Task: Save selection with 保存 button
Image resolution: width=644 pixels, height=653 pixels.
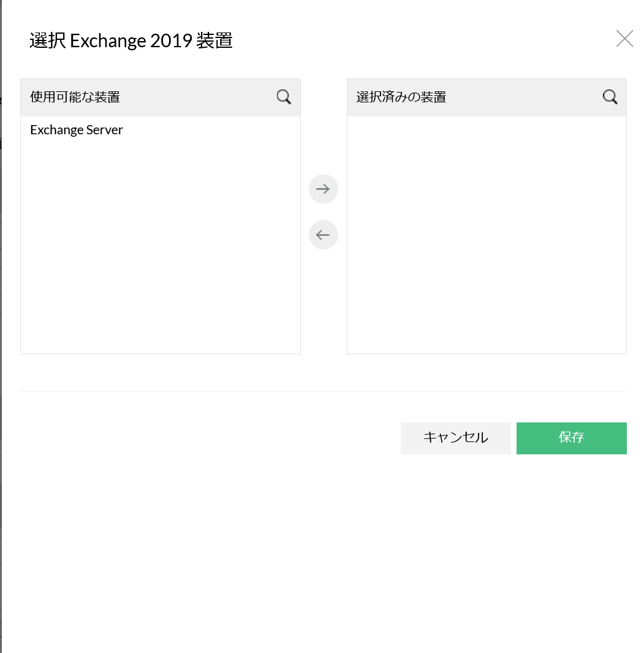Action: [x=571, y=438]
